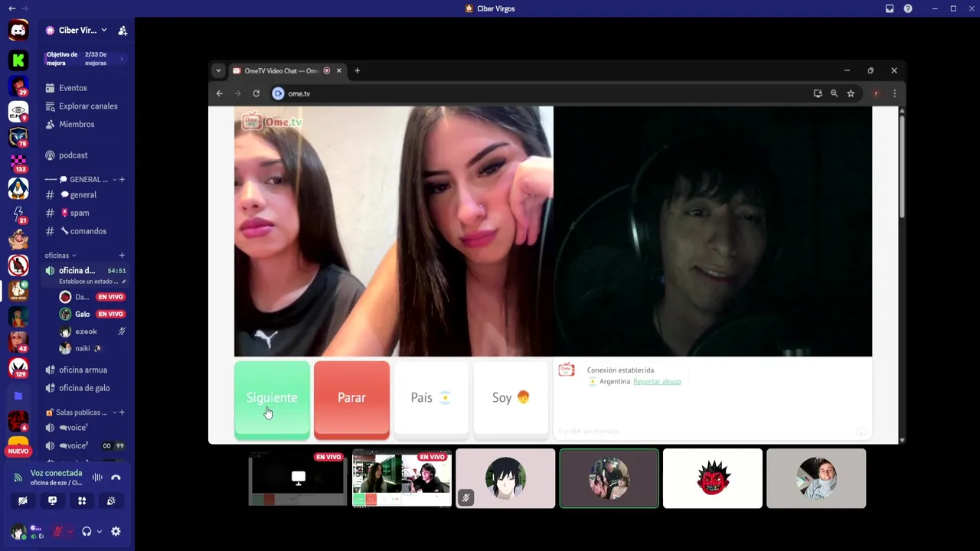Open the soundboard
Image resolution: width=980 pixels, height=551 pixels.
coord(111,500)
